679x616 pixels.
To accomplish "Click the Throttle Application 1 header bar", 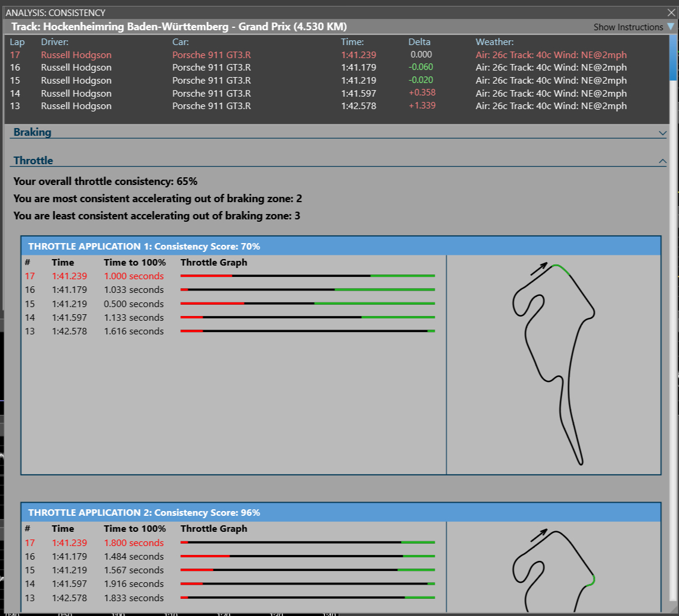I will [x=341, y=246].
